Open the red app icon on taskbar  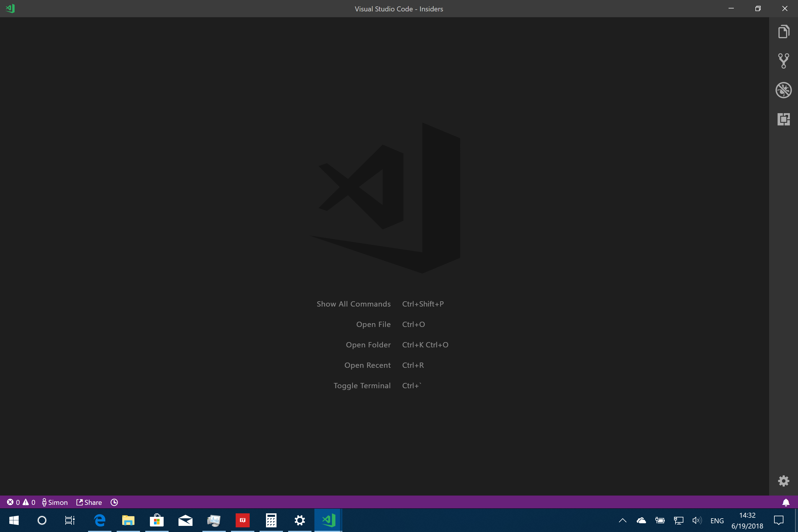(x=243, y=520)
